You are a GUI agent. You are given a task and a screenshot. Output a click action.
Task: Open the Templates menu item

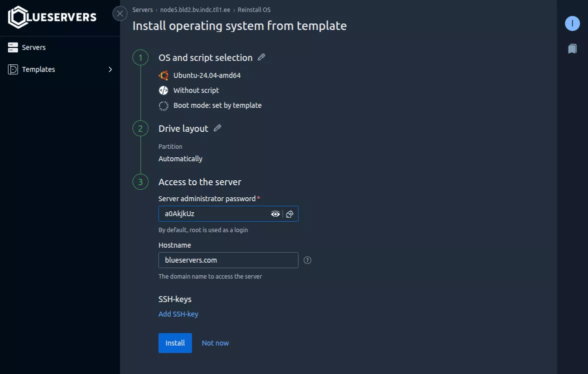pos(60,69)
